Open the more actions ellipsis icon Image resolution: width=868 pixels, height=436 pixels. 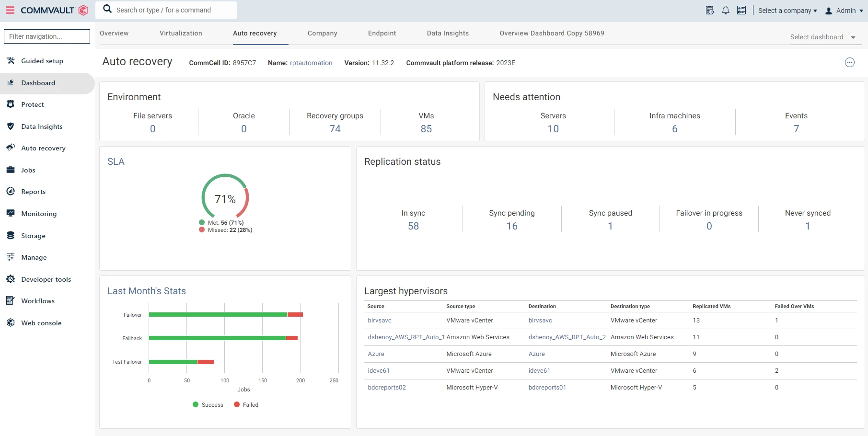[850, 62]
